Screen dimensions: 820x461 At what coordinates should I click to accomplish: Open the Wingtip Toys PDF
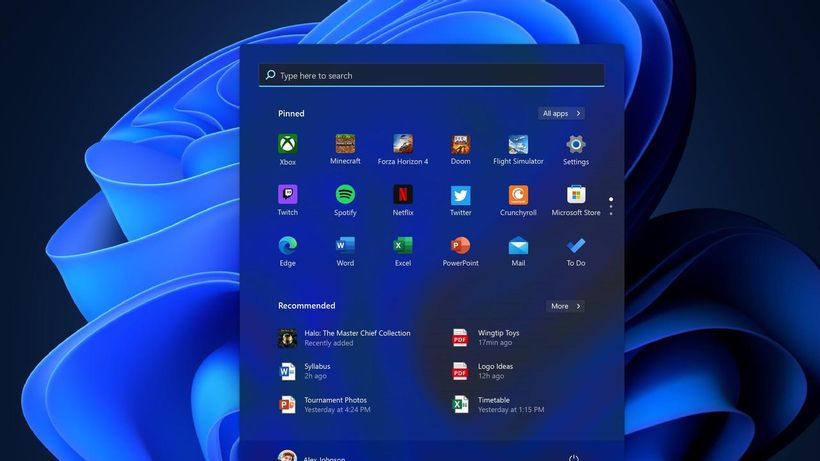point(486,338)
